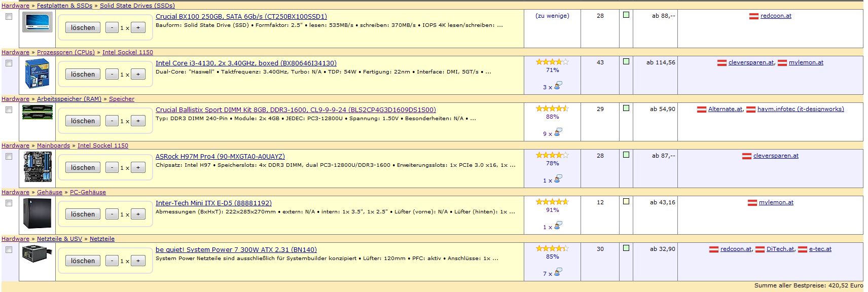Visit DiTech.at shop link
The height and width of the screenshot is (292, 868).
click(780, 249)
